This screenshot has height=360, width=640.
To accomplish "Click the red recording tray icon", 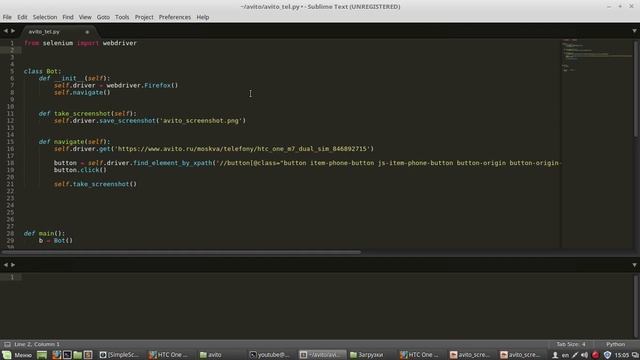I will pyautogui.click(x=596, y=355).
